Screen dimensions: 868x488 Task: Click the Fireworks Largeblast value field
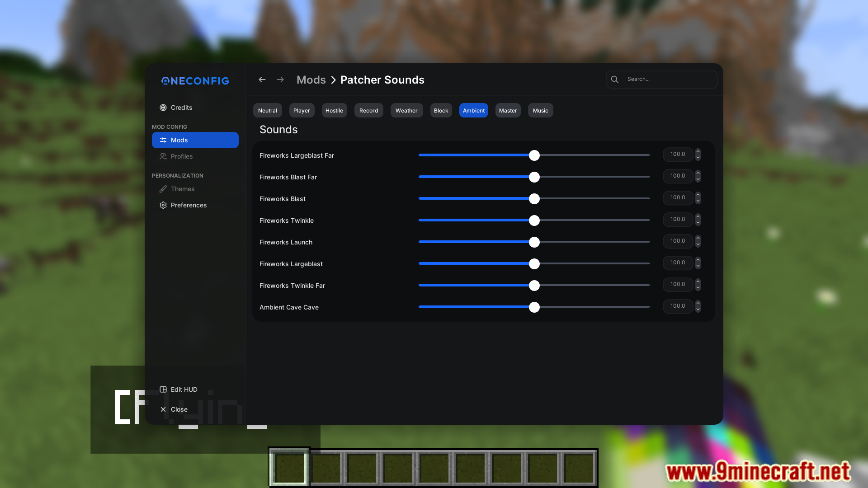point(678,263)
